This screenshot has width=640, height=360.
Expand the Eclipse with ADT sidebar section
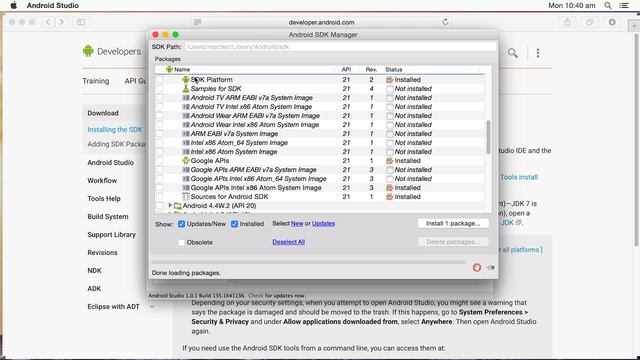coord(152,307)
